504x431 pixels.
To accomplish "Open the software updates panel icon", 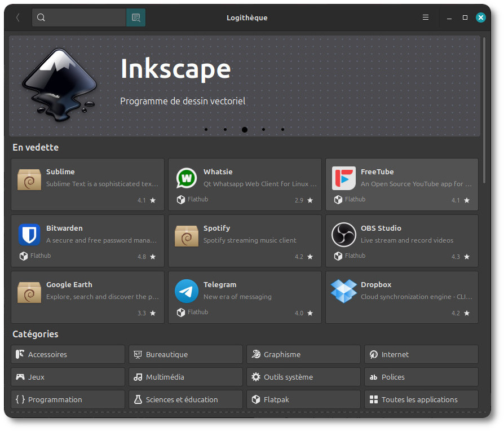I will click(135, 17).
